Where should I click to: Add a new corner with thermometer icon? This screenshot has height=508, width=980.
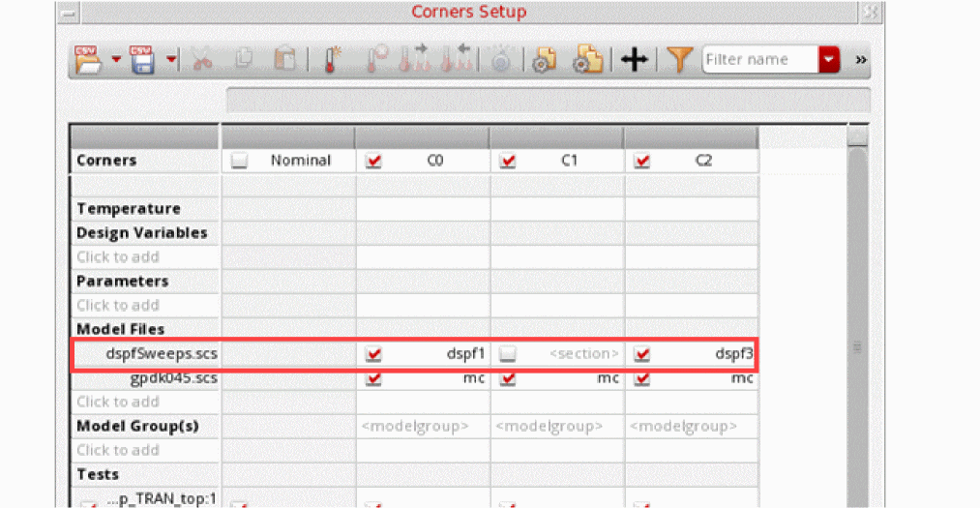pos(331,59)
